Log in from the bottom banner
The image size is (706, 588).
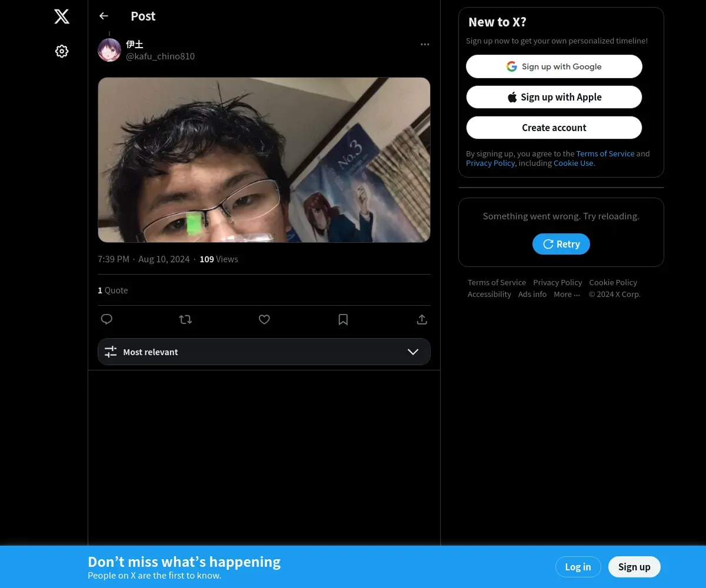pos(578,567)
